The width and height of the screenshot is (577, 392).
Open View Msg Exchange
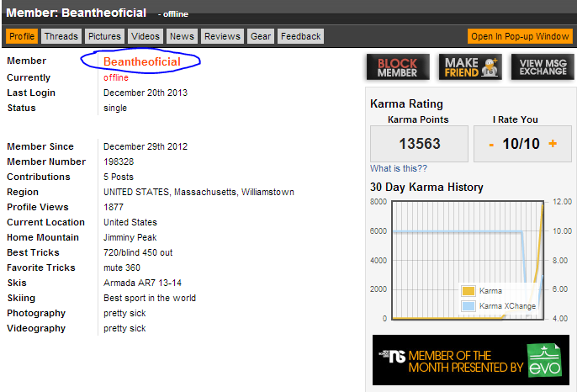[x=543, y=67]
